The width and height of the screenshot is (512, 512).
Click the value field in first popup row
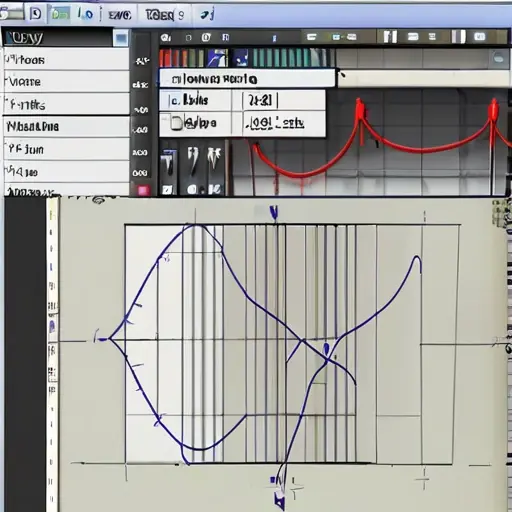261,100
